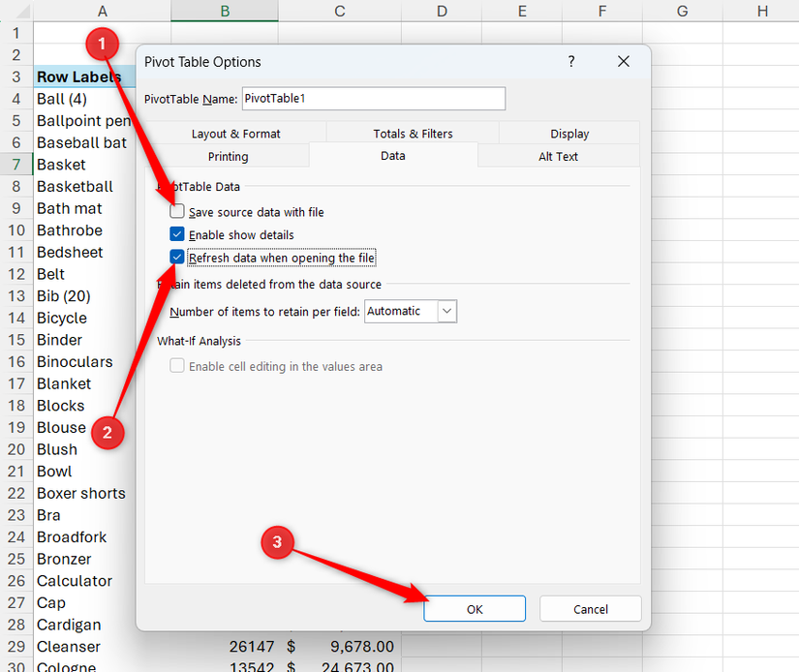Disable "Refresh data when opening the file"

176,257
